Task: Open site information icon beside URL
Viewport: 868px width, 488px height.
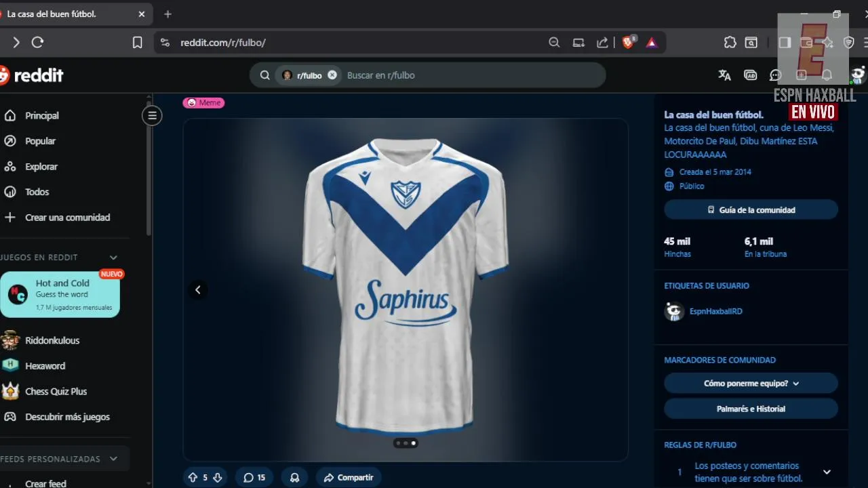Action: [x=165, y=43]
